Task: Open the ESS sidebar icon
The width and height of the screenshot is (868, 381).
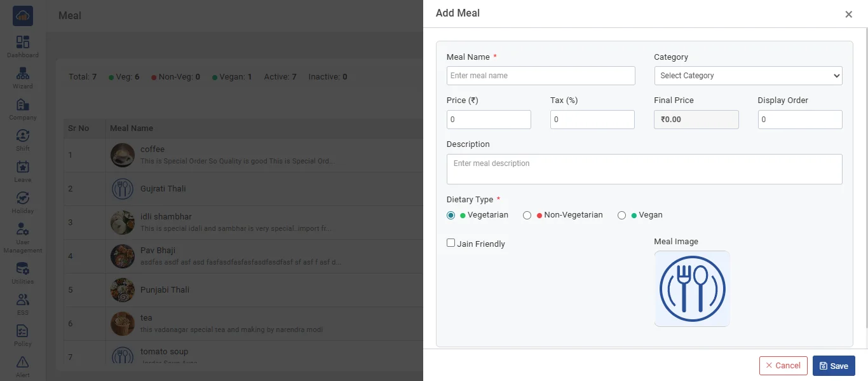Action: point(23,300)
